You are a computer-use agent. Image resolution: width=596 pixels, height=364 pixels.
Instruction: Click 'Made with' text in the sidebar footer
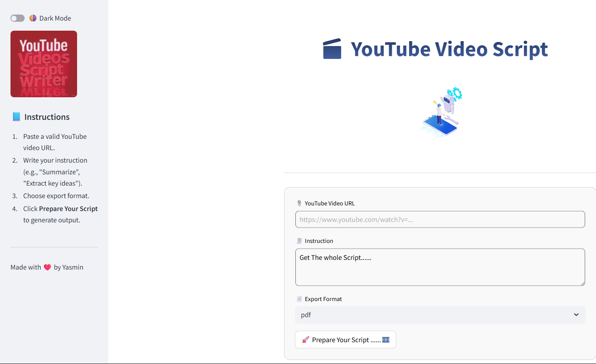tap(26, 267)
